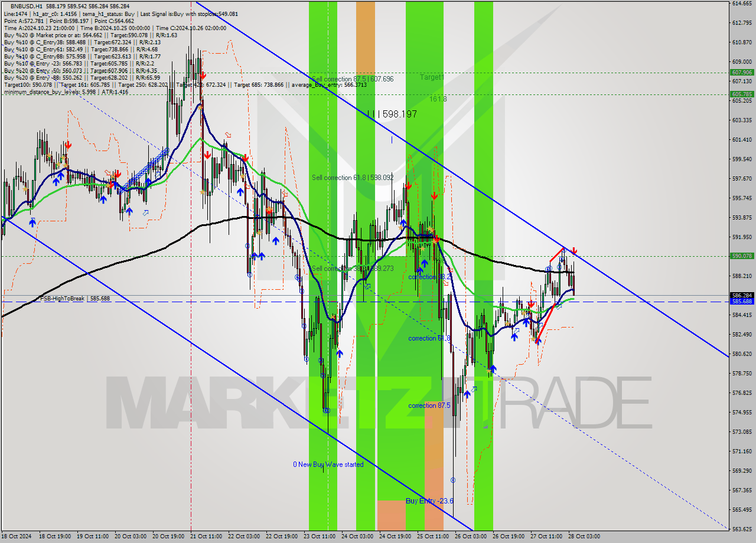
Task: Click the 21 Oct 11:00 time label
Action: [206, 537]
